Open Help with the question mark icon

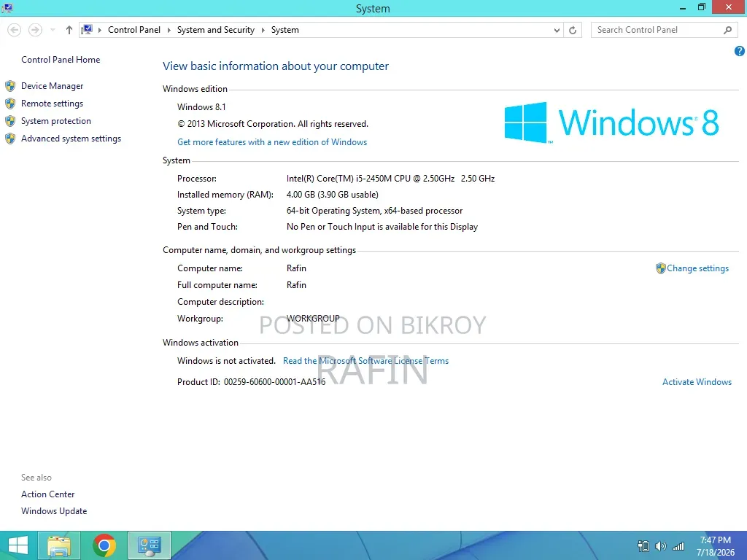740,51
